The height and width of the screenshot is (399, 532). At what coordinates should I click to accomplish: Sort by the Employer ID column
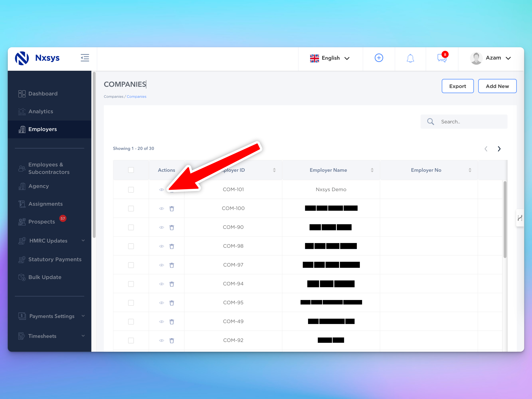click(274, 170)
